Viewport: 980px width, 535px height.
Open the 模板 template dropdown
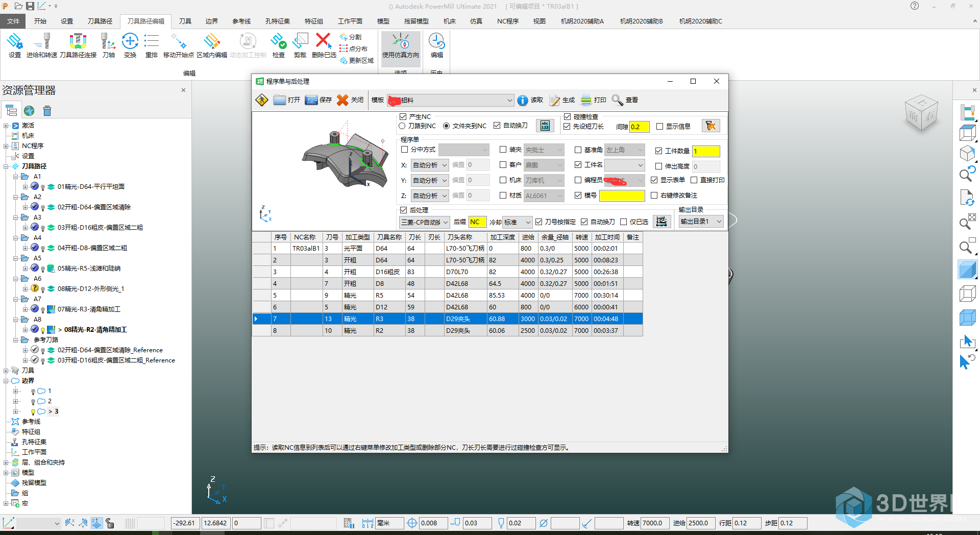(450, 100)
